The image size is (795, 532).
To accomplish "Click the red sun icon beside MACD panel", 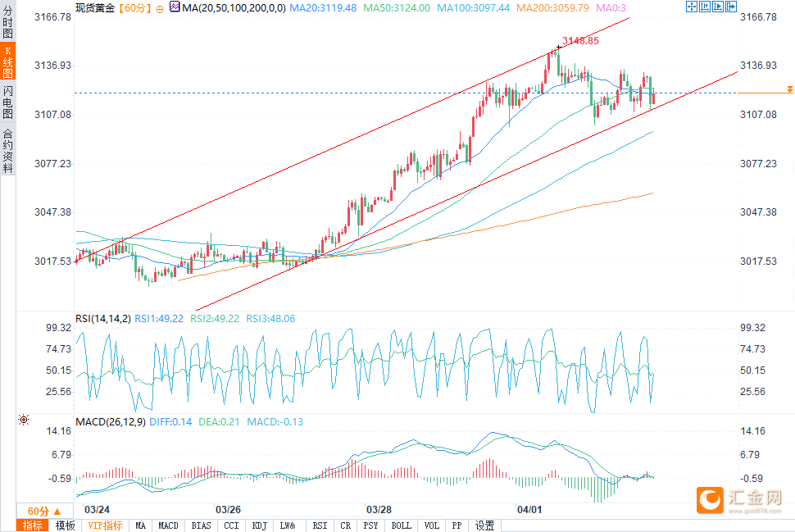I will 23,420.
